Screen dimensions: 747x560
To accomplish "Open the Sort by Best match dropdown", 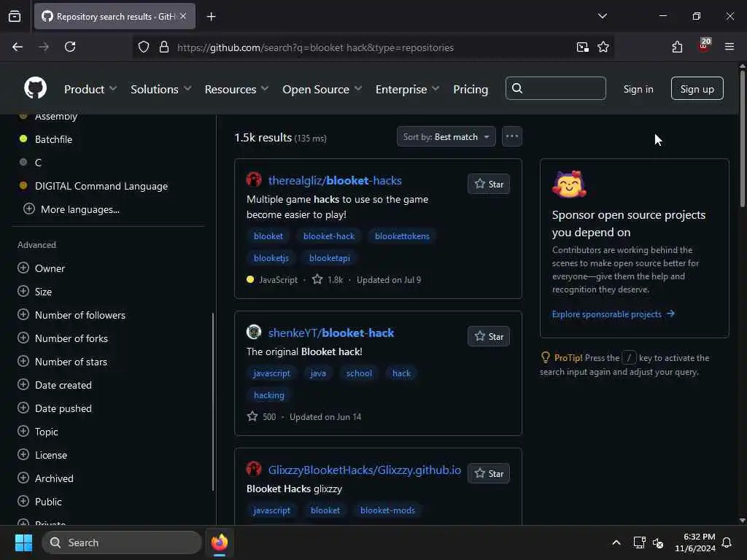I will (x=446, y=136).
